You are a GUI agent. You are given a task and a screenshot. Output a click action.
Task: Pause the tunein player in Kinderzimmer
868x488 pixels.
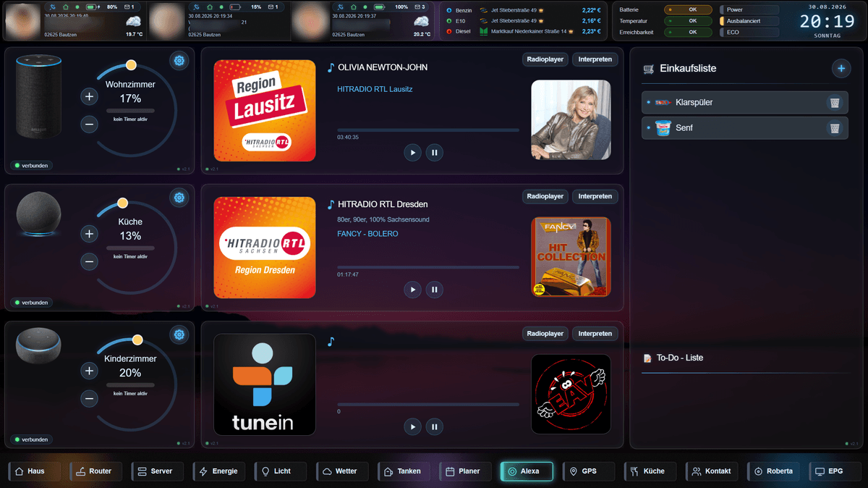pyautogui.click(x=434, y=426)
